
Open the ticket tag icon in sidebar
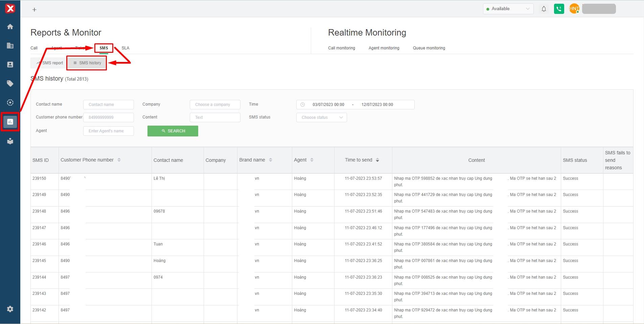[x=10, y=84]
